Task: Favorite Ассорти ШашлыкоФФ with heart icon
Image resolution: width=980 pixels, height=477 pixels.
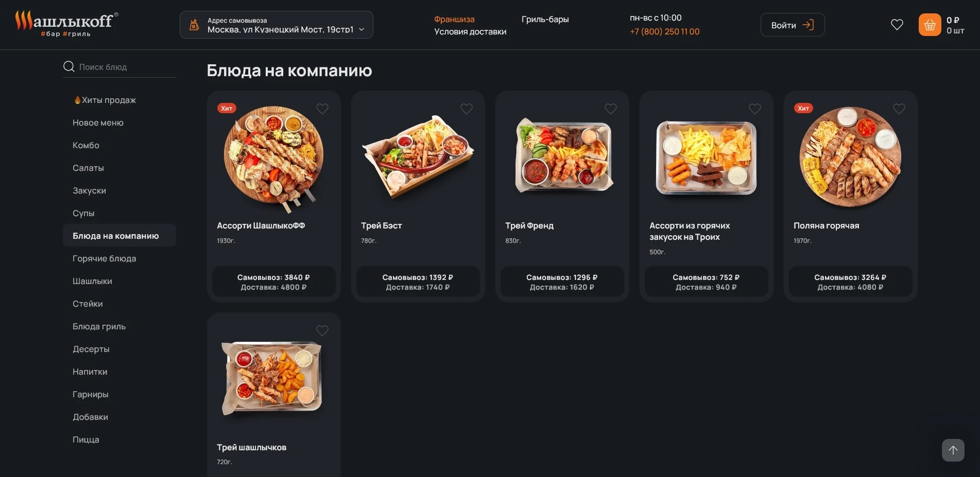Action: pos(322,109)
